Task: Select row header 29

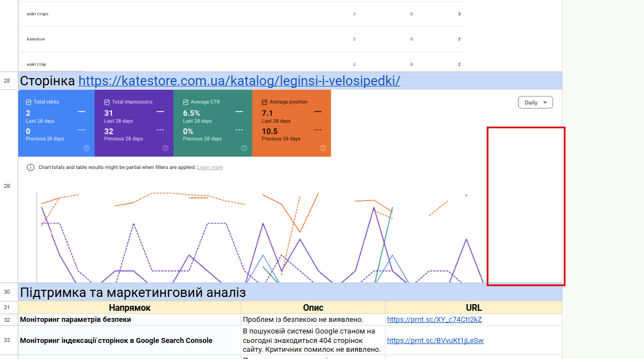Action: click(x=7, y=186)
